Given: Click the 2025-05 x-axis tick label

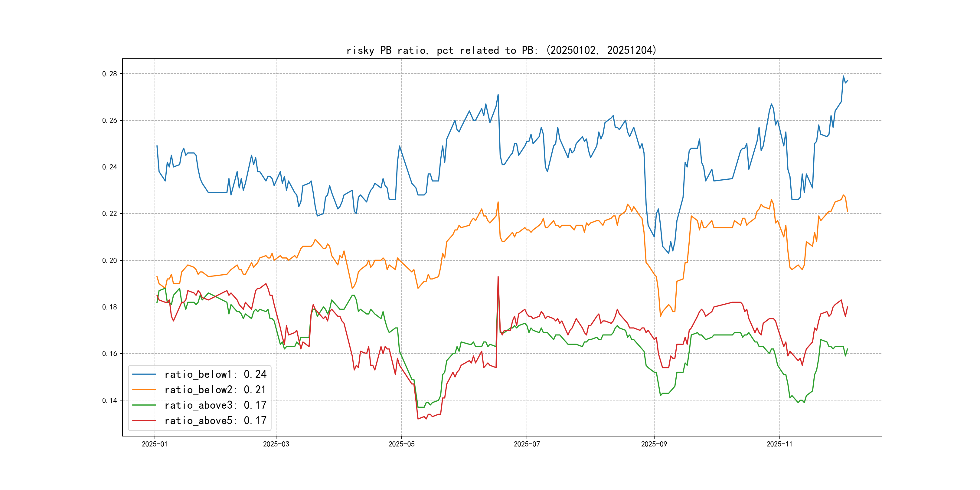Looking at the screenshot, I should point(401,444).
